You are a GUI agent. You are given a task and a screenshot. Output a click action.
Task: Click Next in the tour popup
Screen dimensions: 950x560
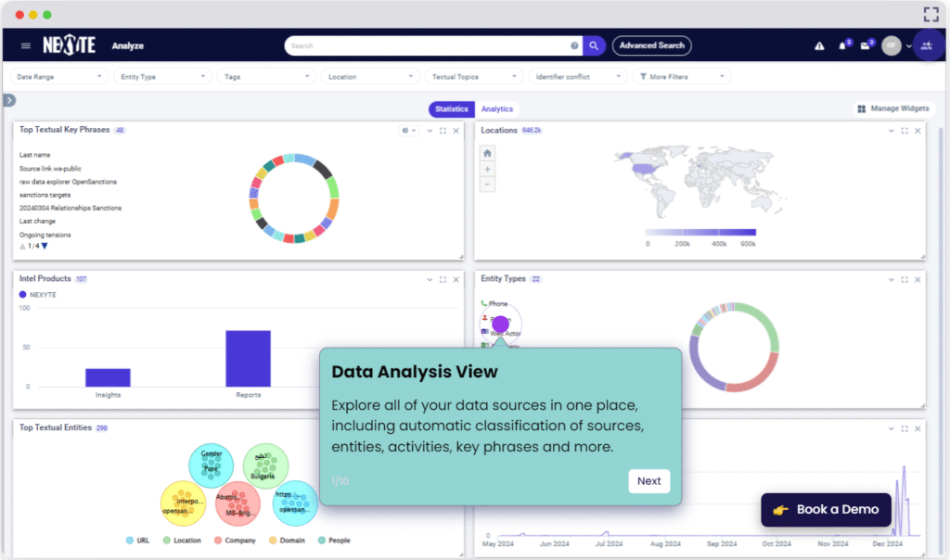click(x=648, y=480)
